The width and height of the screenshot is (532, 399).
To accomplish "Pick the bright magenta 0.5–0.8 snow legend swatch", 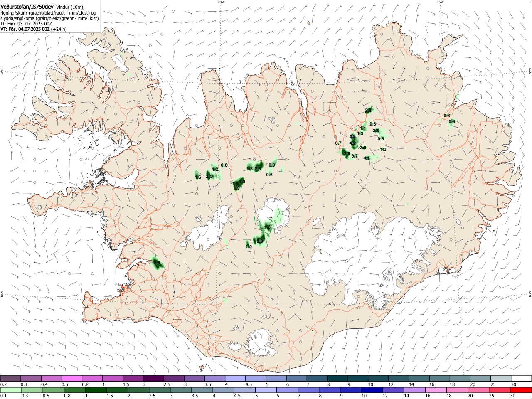I will (x=71, y=378).
